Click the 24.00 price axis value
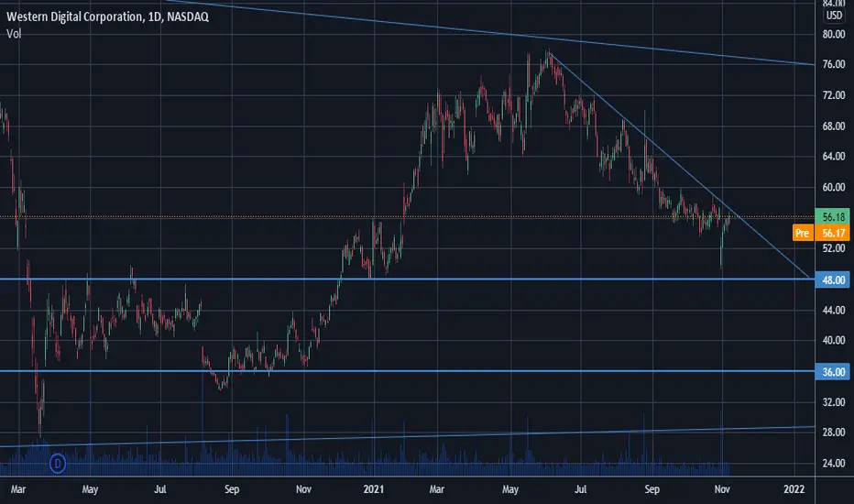 click(833, 463)
